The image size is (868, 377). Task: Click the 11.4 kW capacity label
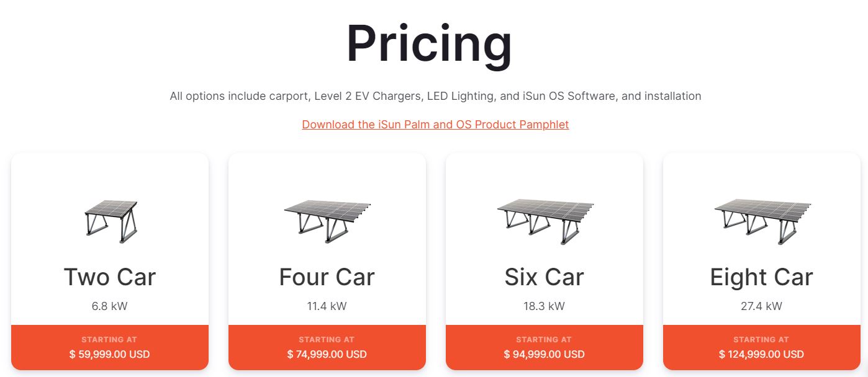pyautogui.click(x=327, y=306)
